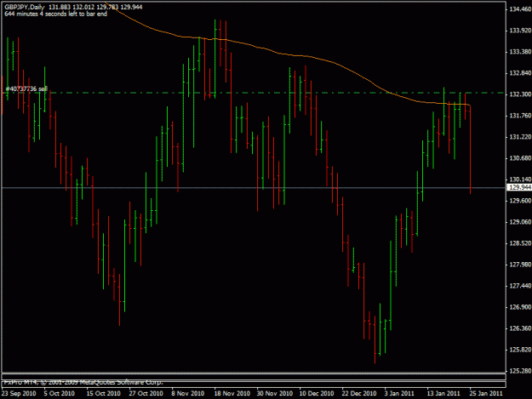This screenshot has height=399, width=532.
Task: Click the '13 Jan 2011' date label
Action: [443, 393]
